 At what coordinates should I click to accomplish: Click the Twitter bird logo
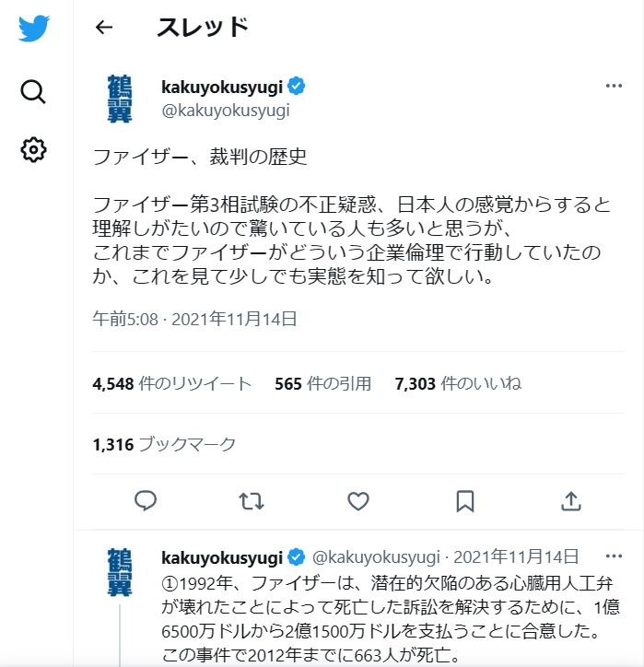click(34, 28)
